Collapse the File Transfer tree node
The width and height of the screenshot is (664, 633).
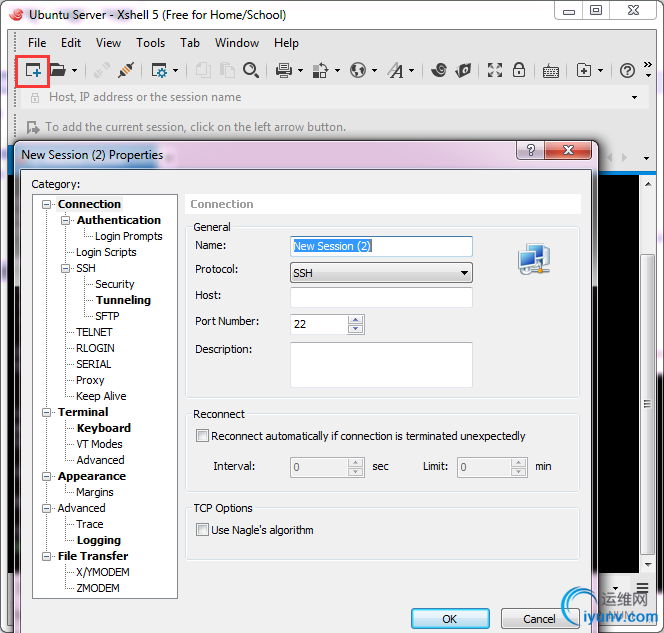(47, 556)
